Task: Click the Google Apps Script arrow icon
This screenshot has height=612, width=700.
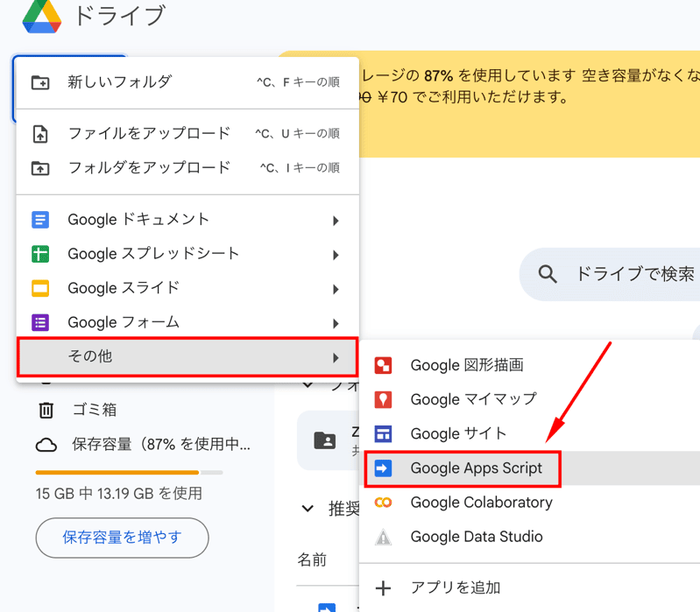Action: 383,468
